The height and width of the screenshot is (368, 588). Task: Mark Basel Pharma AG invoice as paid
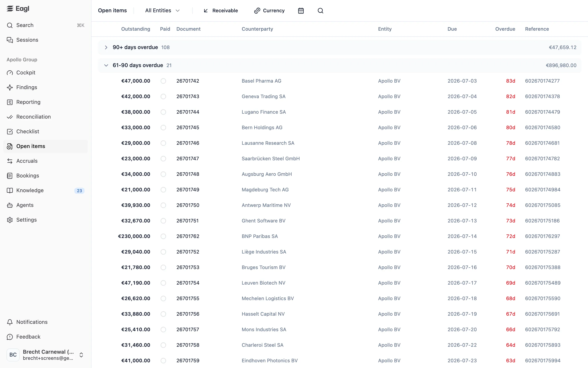click(x=163, y=81)
